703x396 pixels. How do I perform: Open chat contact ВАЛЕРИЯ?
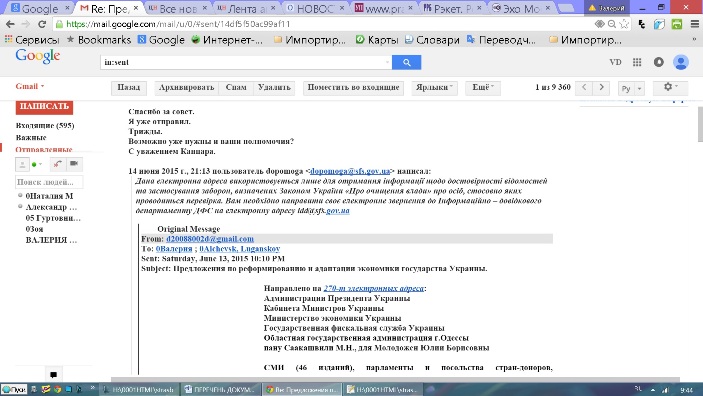click(x=51, y=240)
